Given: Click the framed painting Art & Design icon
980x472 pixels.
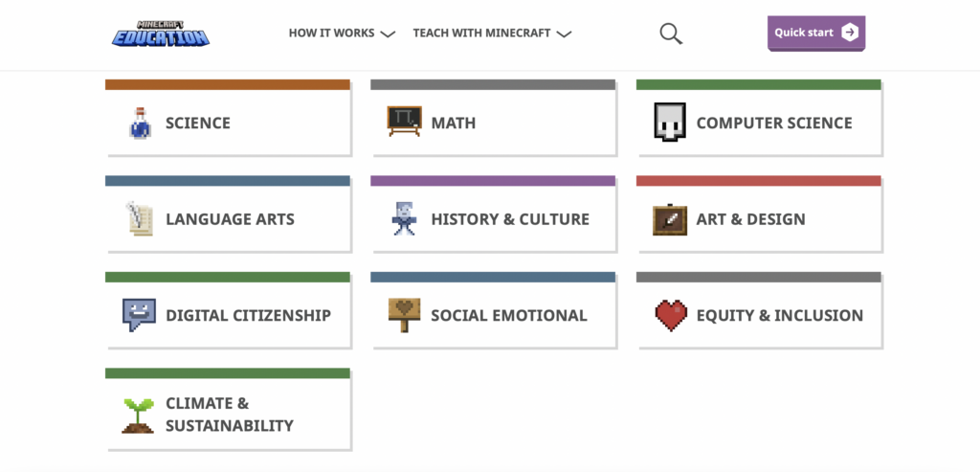Looking at the screenshot, I should pyautogui.click(x=670, y=219).
